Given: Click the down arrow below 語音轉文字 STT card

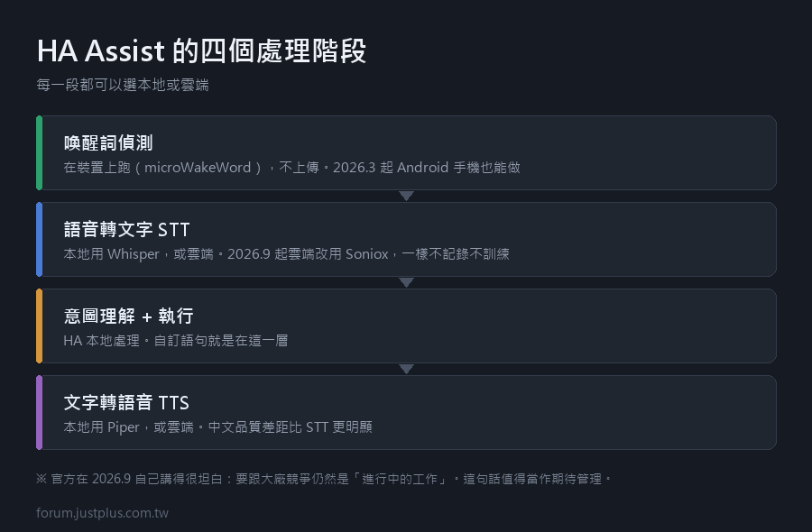Looking at the screenshot, I should coord(407,282).
